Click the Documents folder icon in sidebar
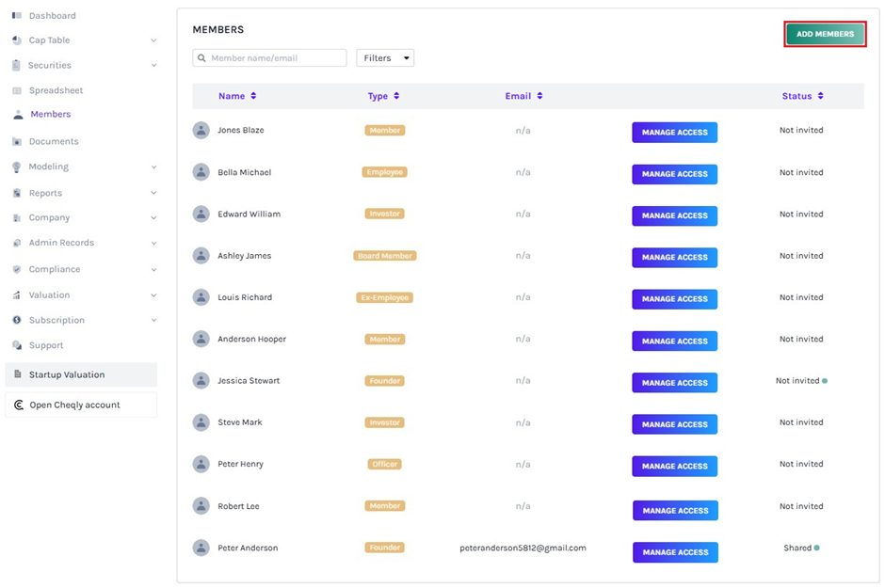The width and height of the screenshot is (885, 588). pos(17,142)
